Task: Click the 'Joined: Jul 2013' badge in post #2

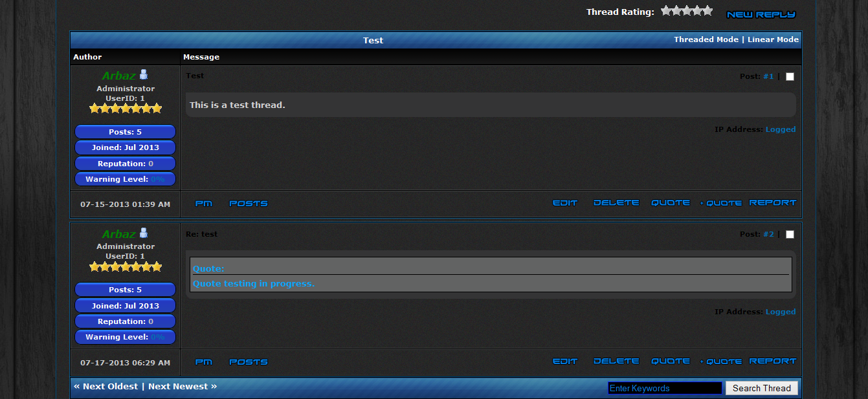Action: pyautogui.click(x=125, y=306)
